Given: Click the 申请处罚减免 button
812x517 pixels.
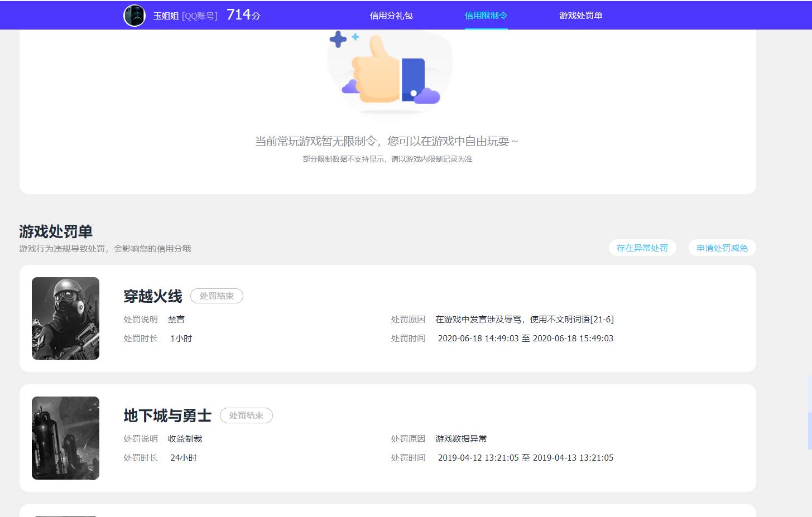Looking at the screenshot, I should tap(722, 248).
